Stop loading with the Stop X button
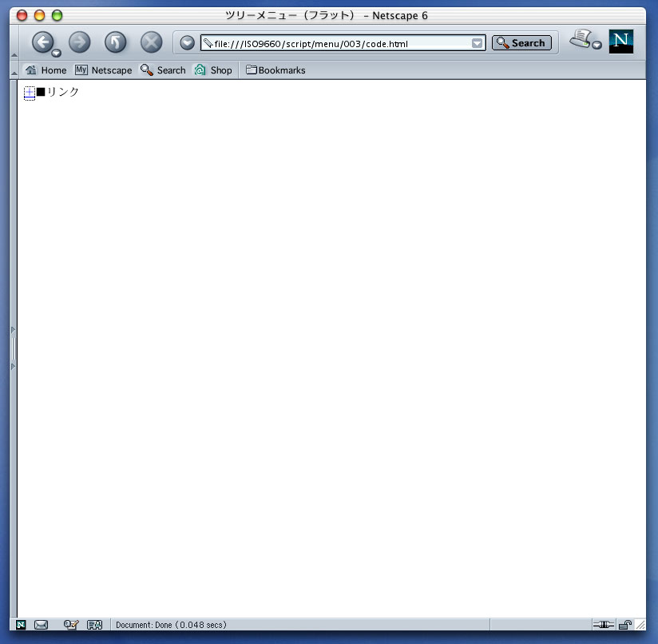658x644 pixels. tap(151, 42)
